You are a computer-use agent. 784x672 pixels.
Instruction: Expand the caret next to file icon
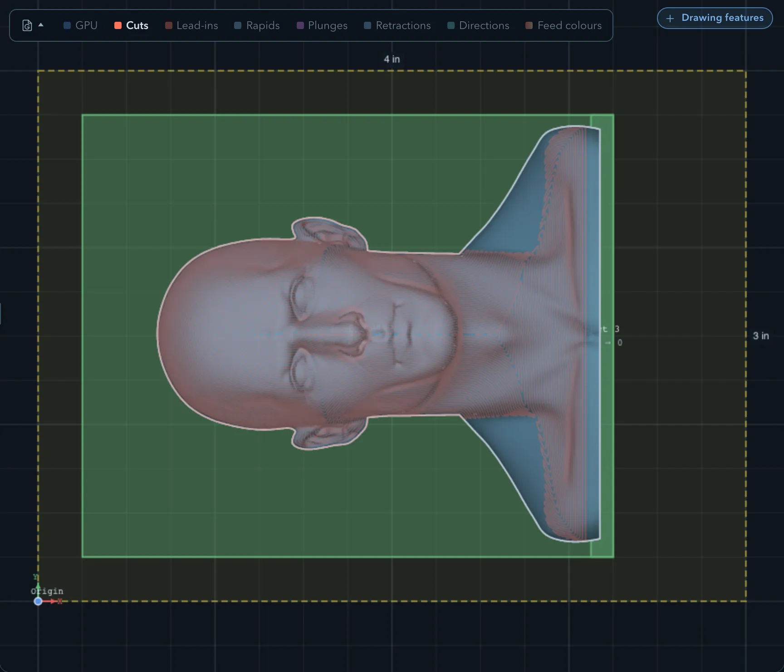[x=41, y=25]
